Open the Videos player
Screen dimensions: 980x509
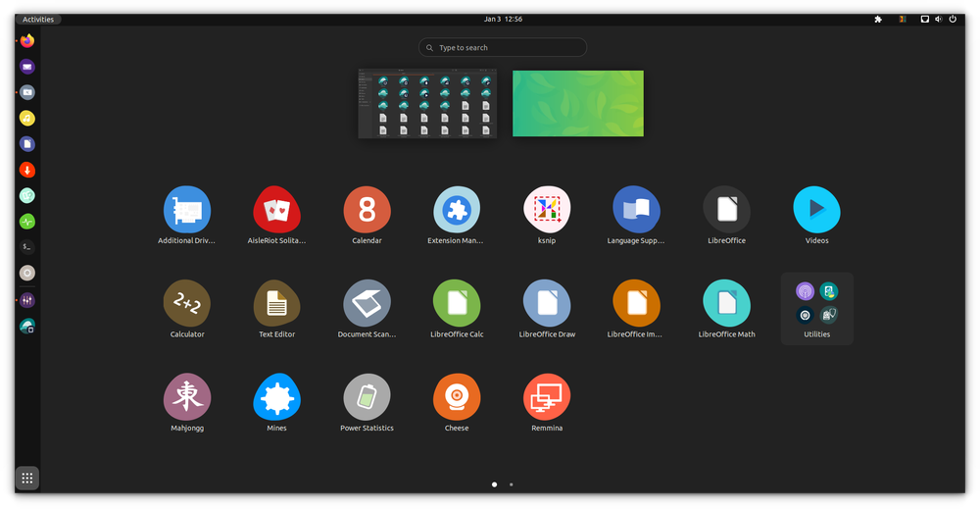(816, 210)
